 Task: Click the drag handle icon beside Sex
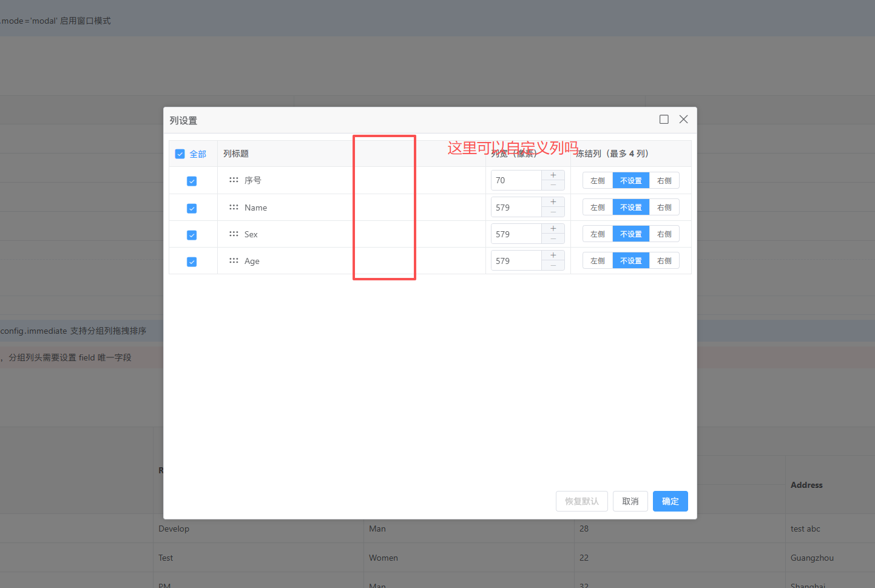[234, 234]
